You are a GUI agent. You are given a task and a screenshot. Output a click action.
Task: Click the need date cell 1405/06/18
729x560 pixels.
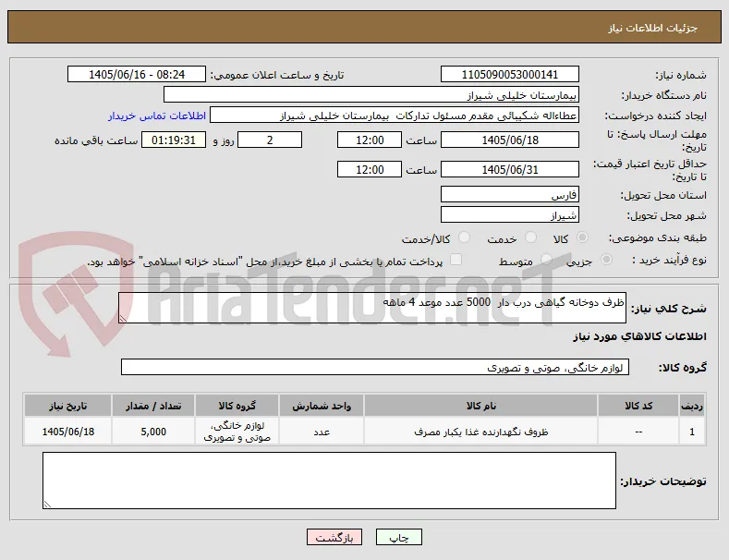[x=67, y=432]
